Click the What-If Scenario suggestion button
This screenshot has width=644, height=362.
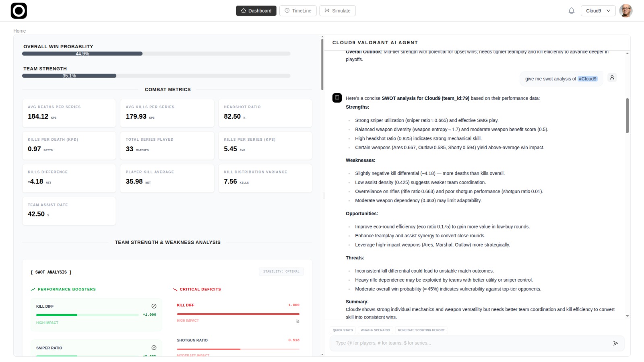375,330
